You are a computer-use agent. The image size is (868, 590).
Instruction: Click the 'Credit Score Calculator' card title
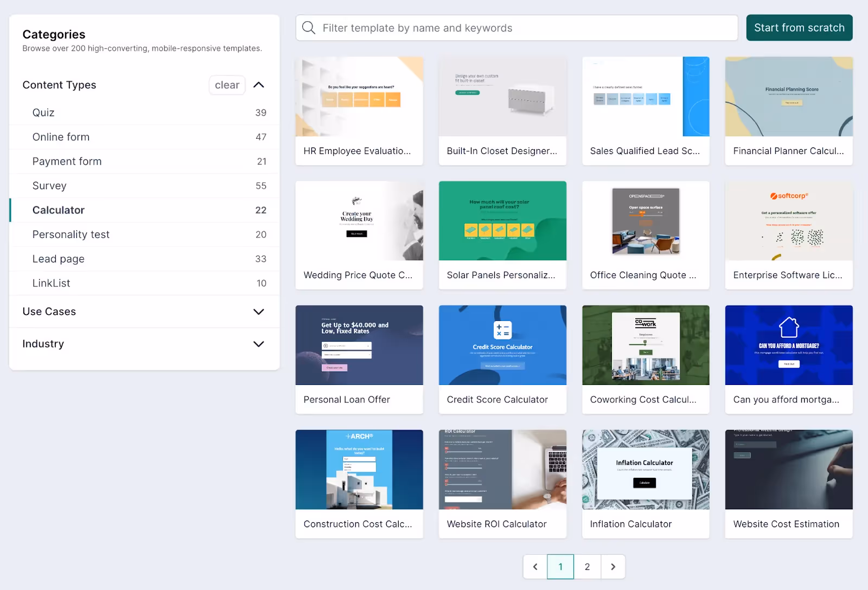pyautogui.click(x=497, y=400)
